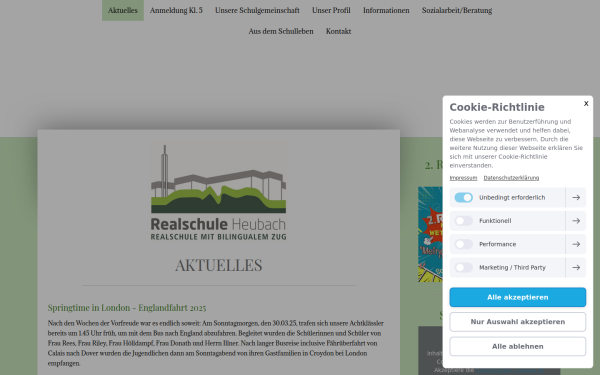Click the Realschule Heubach logo

(218, 192)
